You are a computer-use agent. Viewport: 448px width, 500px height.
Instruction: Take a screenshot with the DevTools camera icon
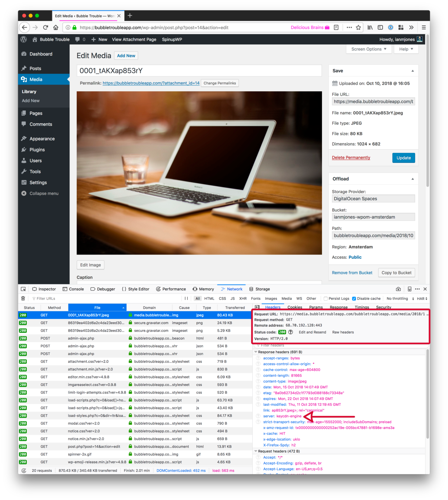398,289
